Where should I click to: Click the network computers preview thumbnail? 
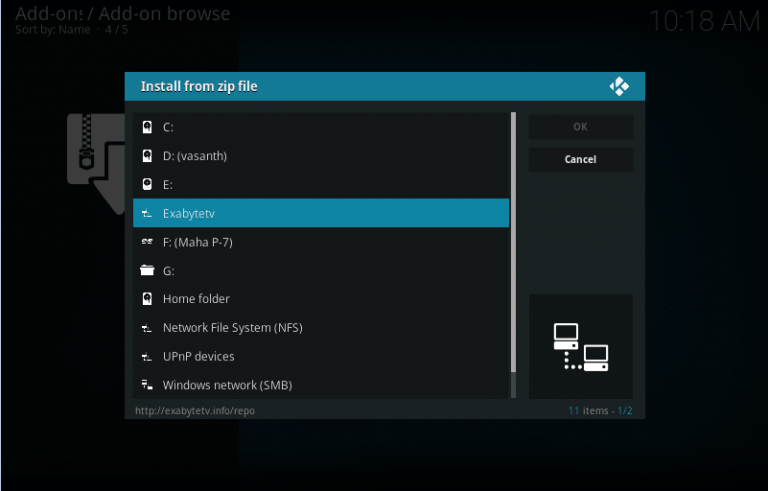(x=581, y=347)
